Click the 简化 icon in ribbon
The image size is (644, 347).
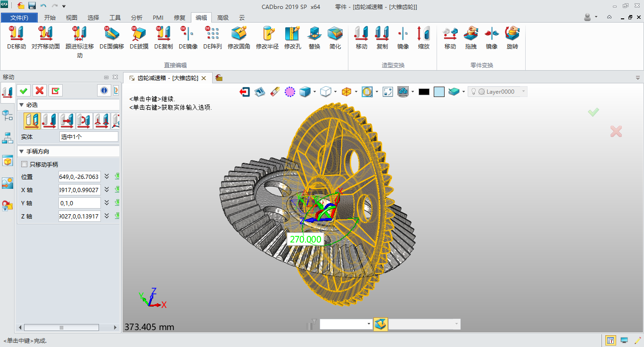click(335, 38)
